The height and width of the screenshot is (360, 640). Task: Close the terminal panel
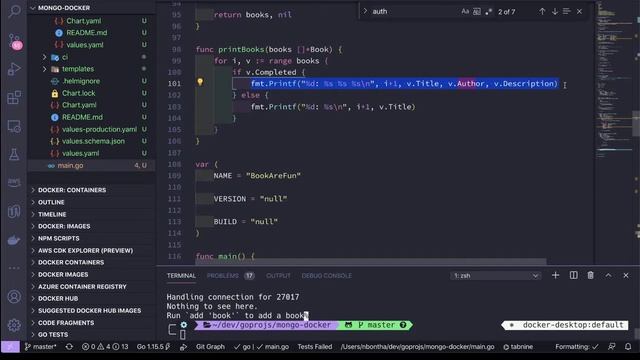[626, 276]
